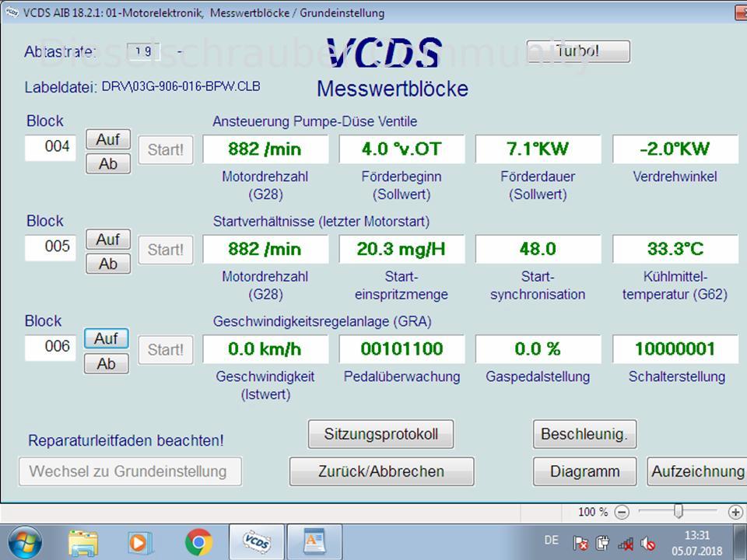Click Geschwindigkeitsregelanlage (GRA) heading
Image resolution: width=747 pixels, height=560 pixels.
pyautogui.click(x=322, y=321)
